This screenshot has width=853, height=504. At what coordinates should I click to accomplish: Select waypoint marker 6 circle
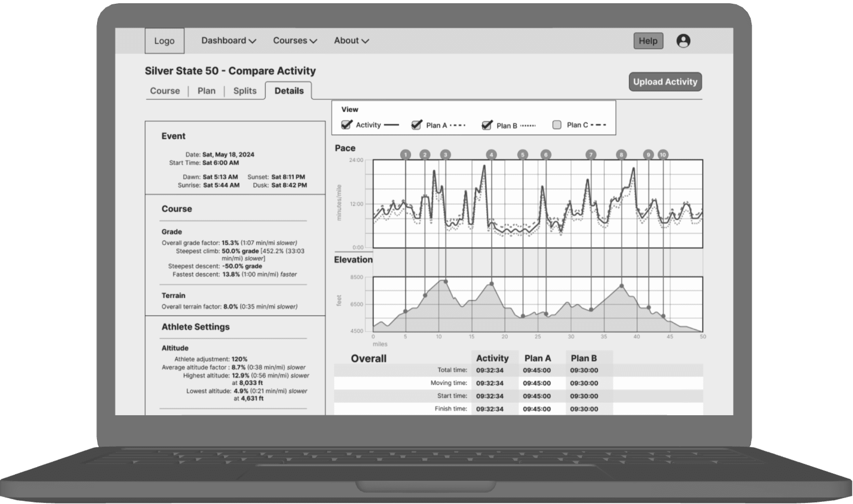click(546, 155)
